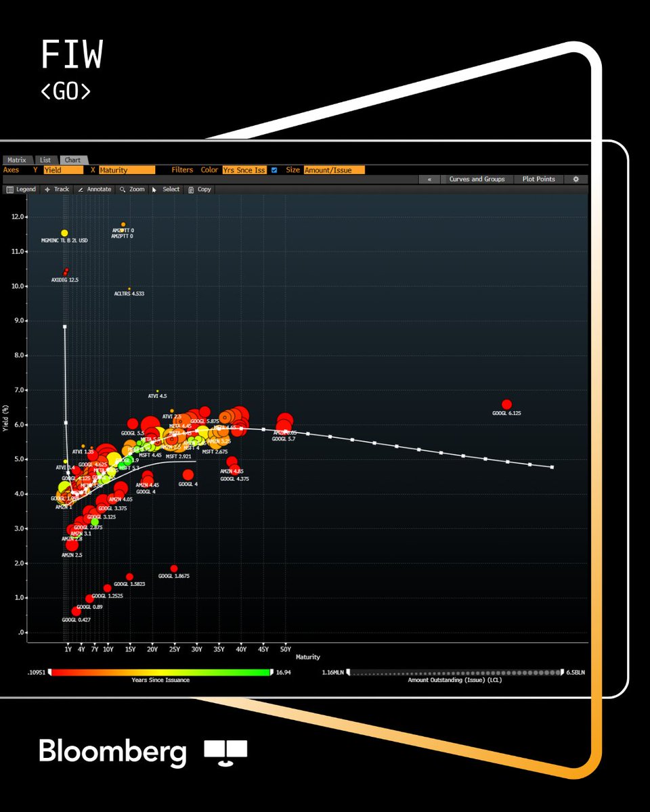
Task: Open Plot Points options
Action: (x=539, y=179)
